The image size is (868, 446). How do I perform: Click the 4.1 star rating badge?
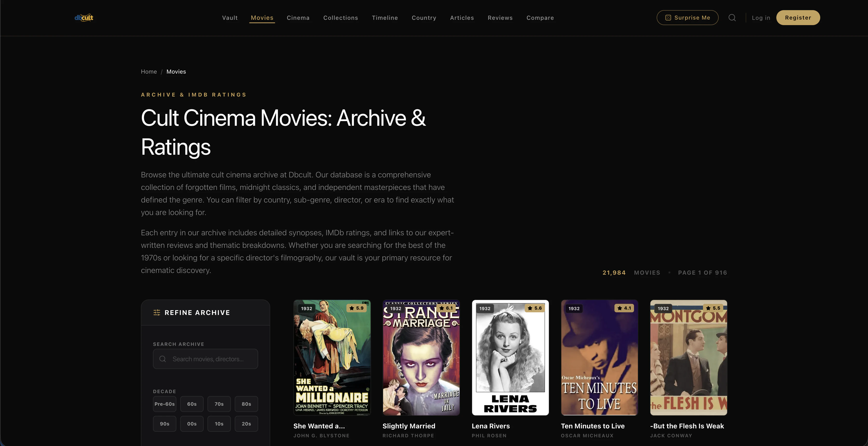coord(624,308)
